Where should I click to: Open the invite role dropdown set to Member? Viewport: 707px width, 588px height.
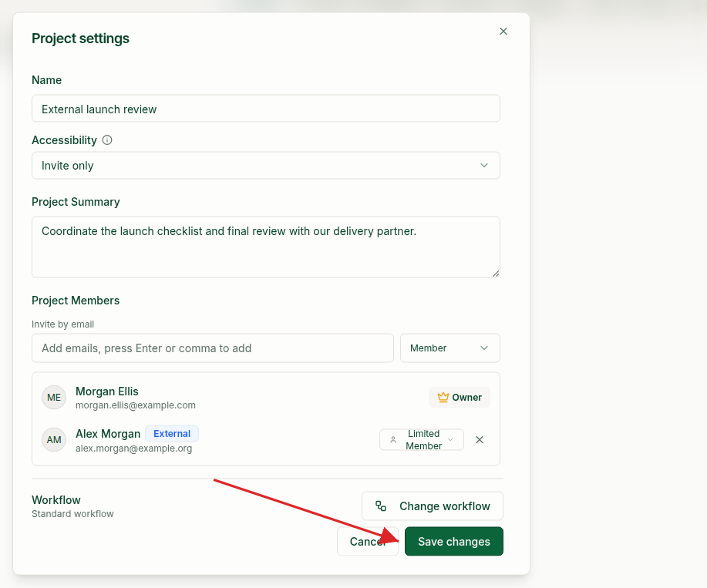coord(450,348)
